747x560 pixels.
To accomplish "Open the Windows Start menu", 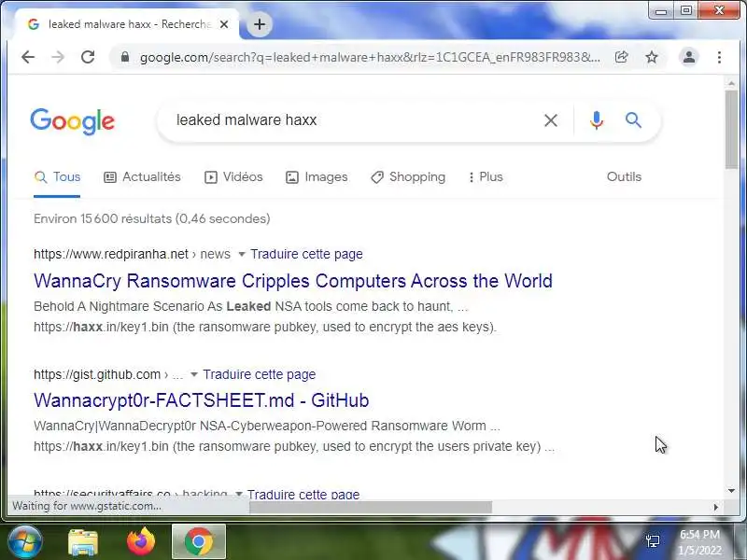I will [25, 542].
